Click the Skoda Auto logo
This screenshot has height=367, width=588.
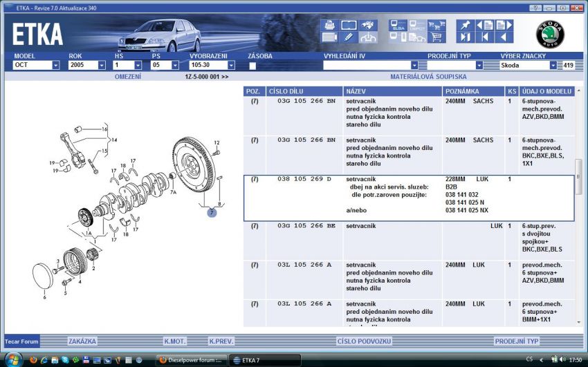point(551,34)
